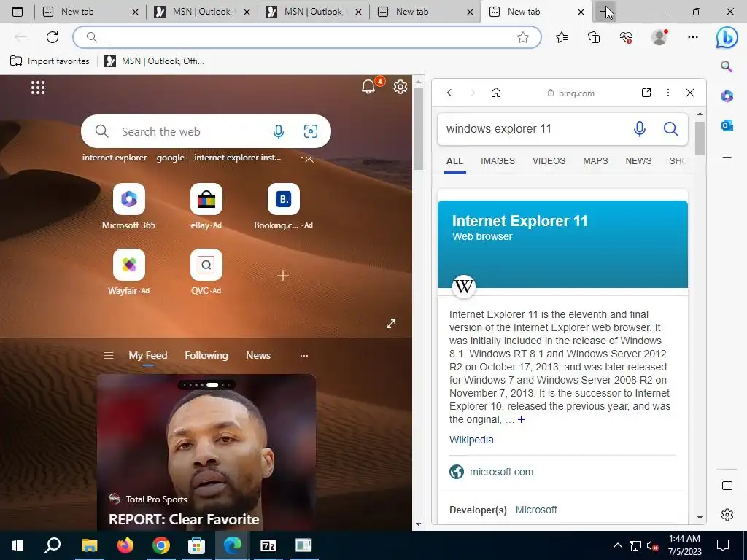747x560 pixels.
Task: Open the app launcher grid icon
Action: click(x=38, y=87)
